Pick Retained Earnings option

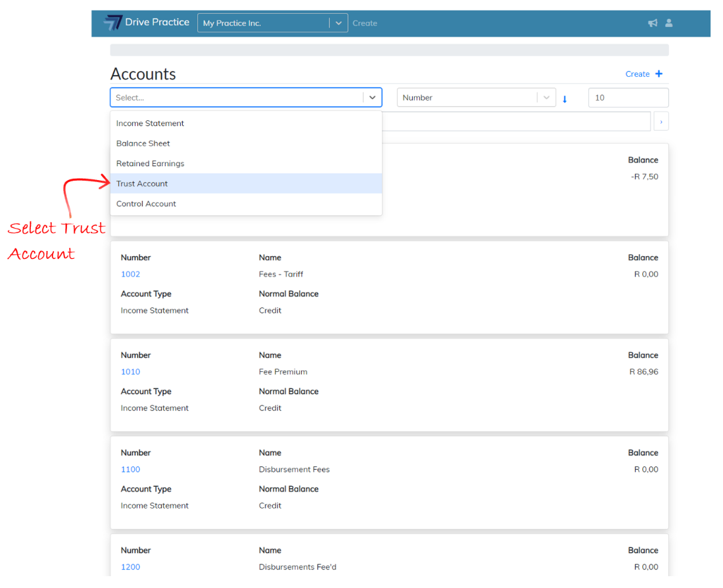[x=246, y=164]
